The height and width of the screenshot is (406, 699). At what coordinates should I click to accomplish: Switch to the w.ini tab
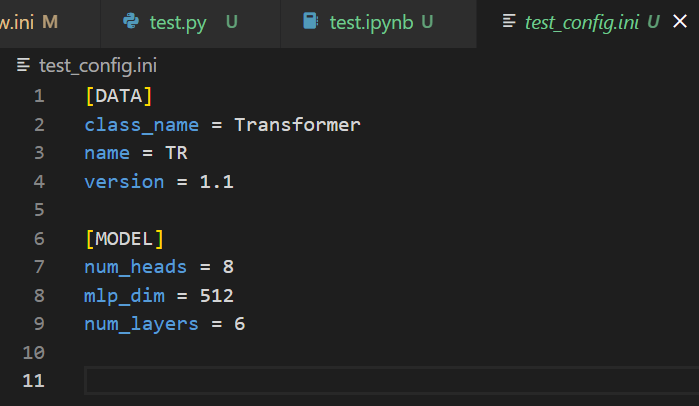point(18,21)
